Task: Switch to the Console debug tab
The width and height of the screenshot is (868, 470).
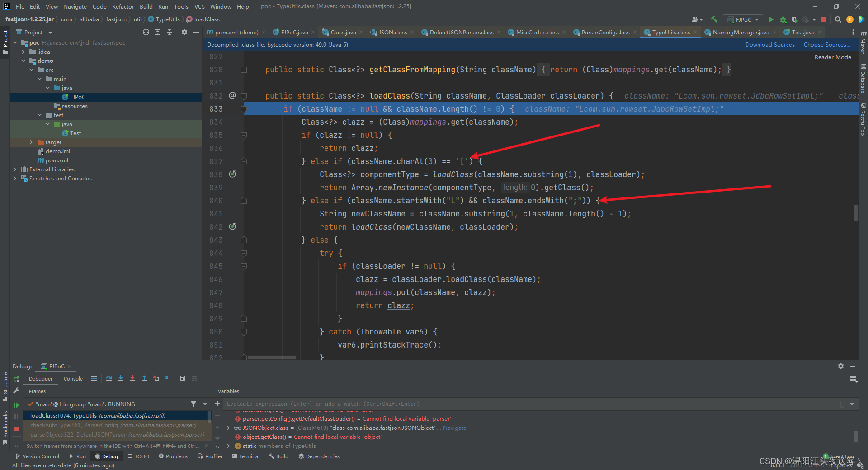Action: pyautogui.click(x=73, y=379)
